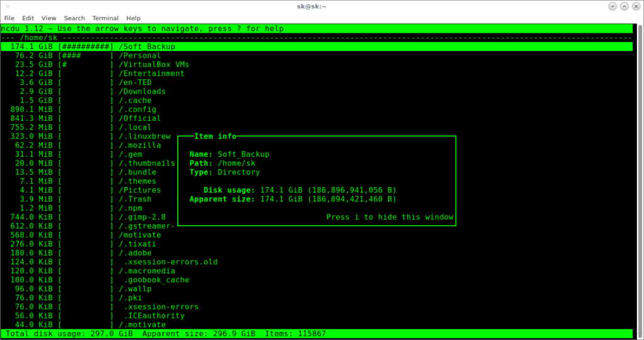Open the Help menu
The height and width of the screenshot is (340, 644).
pyautogui.click(x=133, y=18)
